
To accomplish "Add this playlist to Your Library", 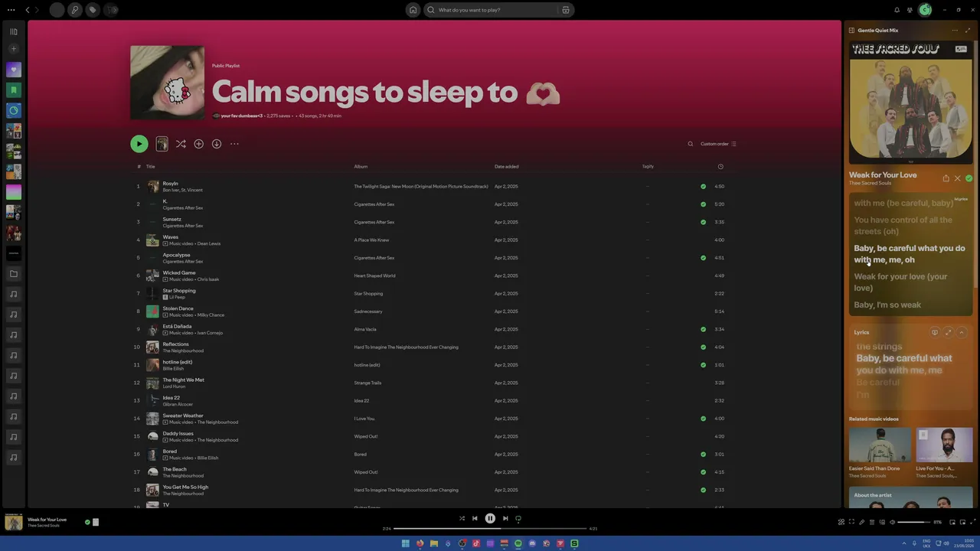I will (198, 144).
